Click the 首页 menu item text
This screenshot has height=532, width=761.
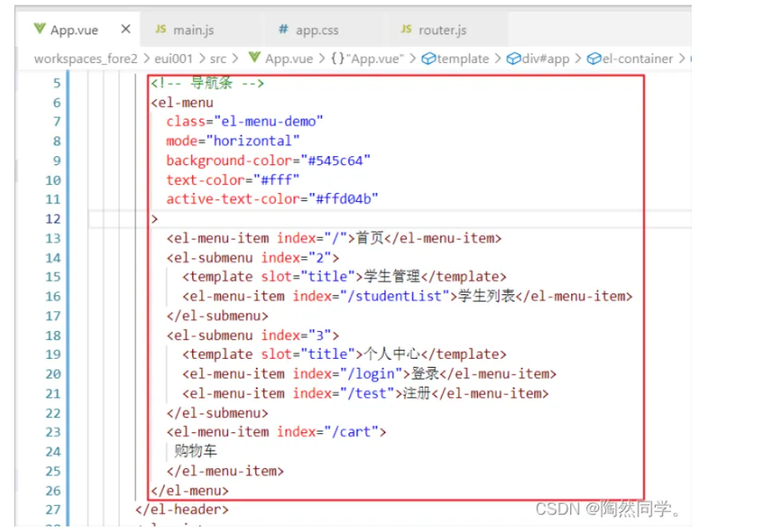click(370, 238)
